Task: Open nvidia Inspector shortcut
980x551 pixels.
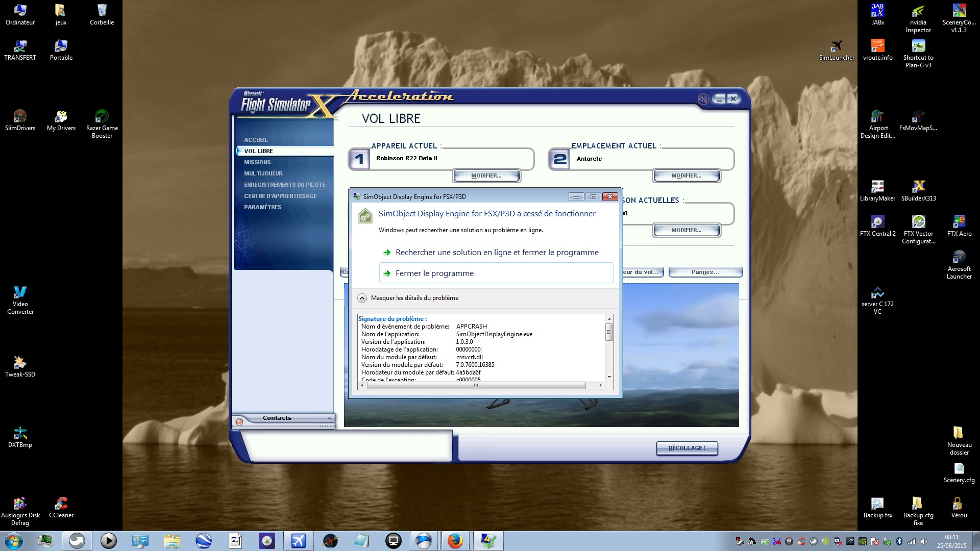Action: click(918, 18)
